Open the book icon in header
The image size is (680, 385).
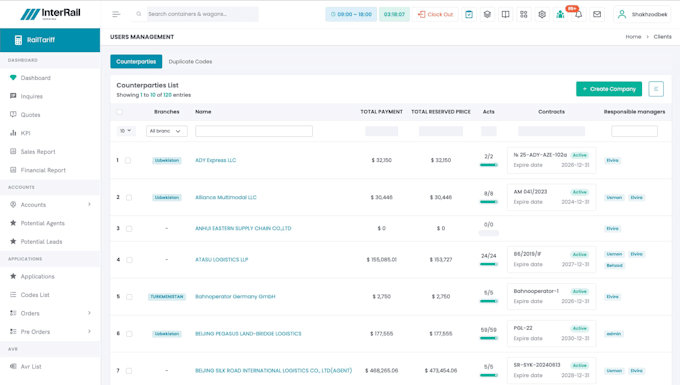click(x=505, y=14)
